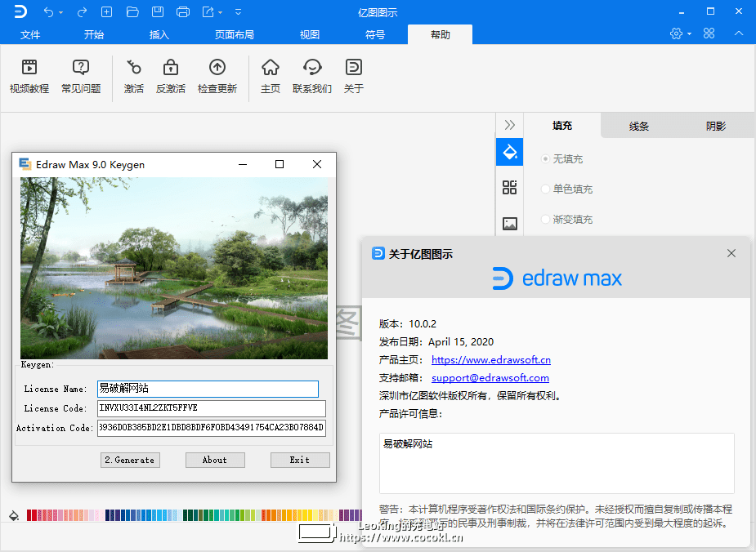Click the Activation Code field

(212, 428)
